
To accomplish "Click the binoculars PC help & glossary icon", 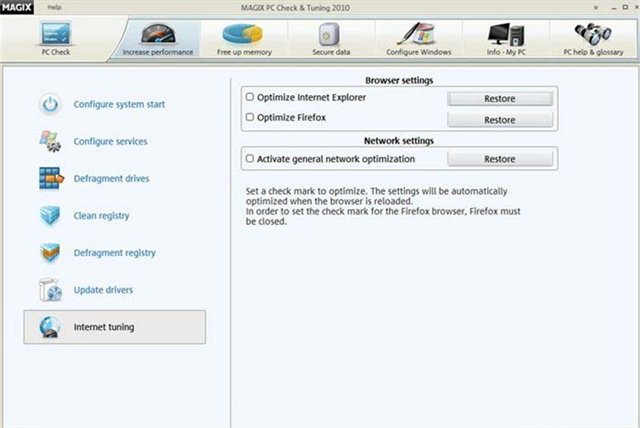I will tap(592, 33).
